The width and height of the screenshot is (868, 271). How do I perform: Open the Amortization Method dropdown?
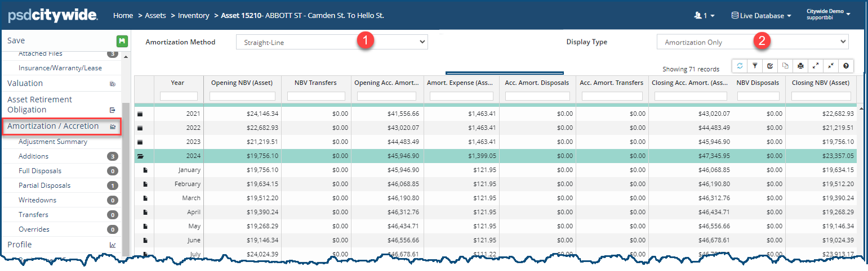pos(331,42)
